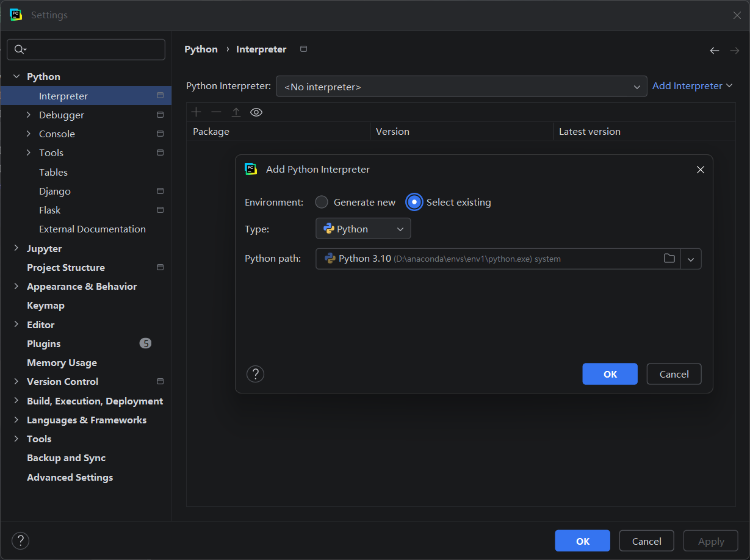
Task: Open the Python Interpreter combo box
Action: tap(461, 87)
